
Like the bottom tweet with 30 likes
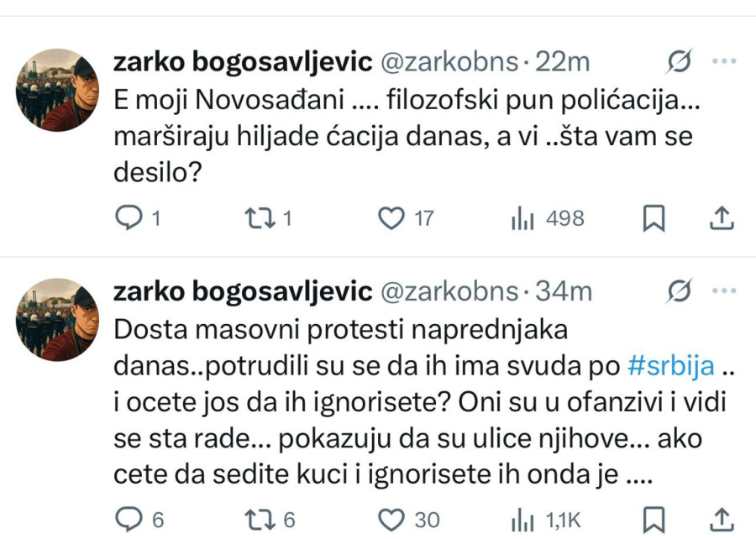tap(391, 517)
